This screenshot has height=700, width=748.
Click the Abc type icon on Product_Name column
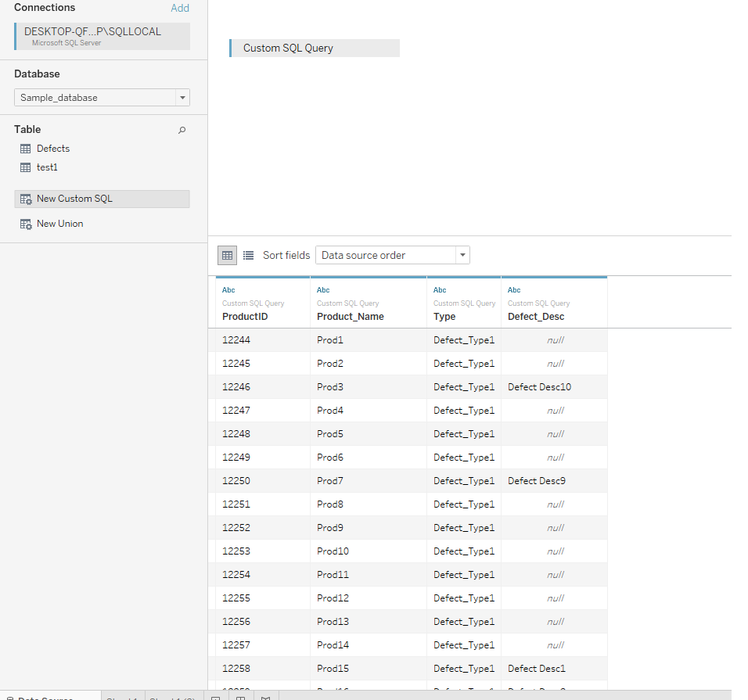[323, 289]
